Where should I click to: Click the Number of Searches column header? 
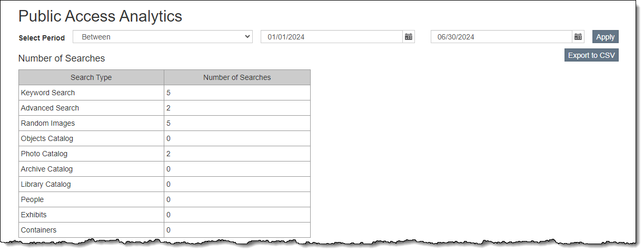click(237, 77)
